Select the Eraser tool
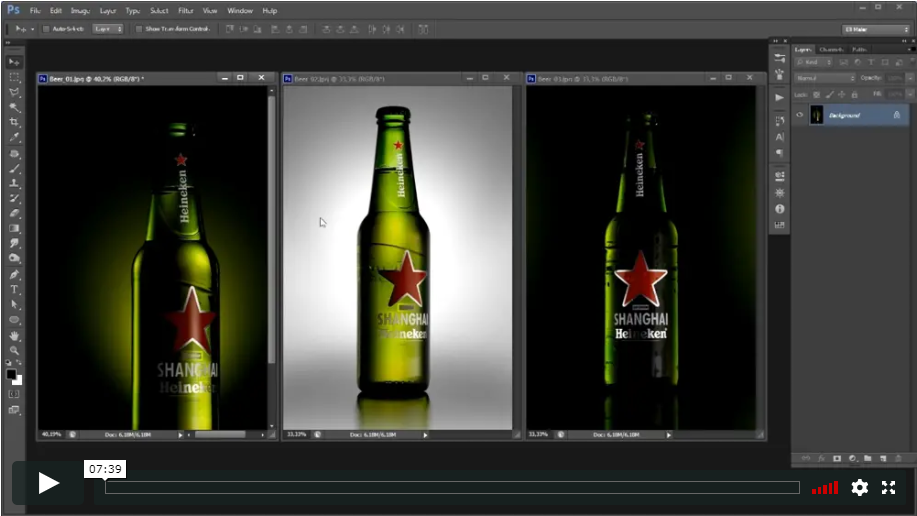The width and height of the screenshot is (917, 516). [x=15, y=214]
